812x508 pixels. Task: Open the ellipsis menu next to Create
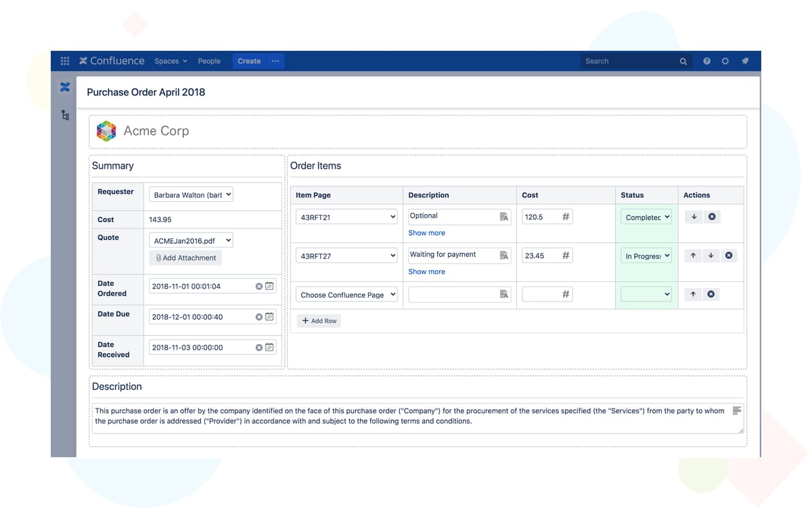click(275, 60)
